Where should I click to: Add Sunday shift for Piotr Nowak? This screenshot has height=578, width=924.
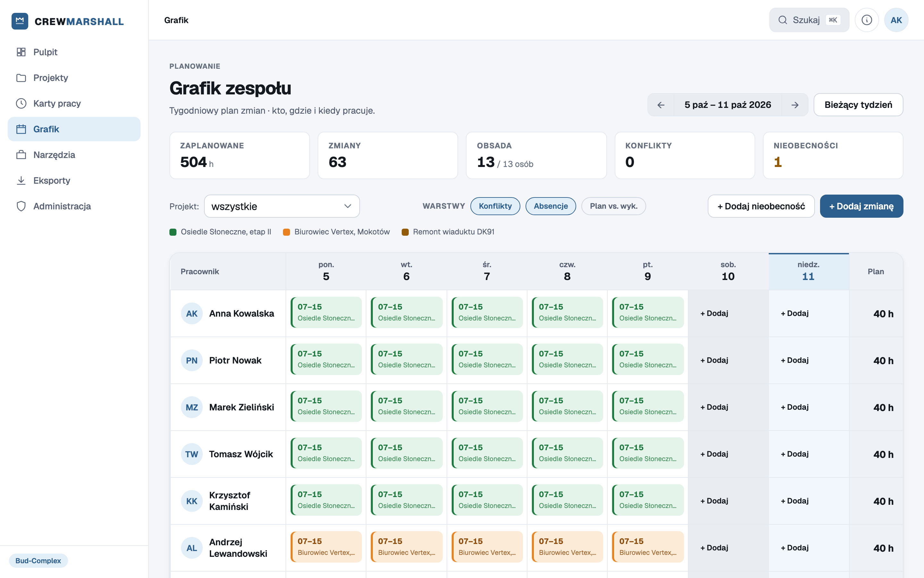point(795,361)
